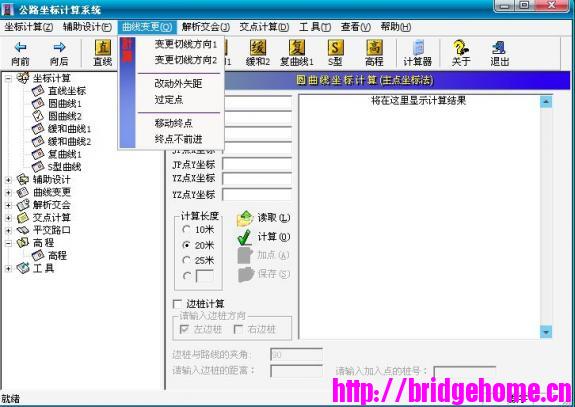Open the 交点计算 menu

pos(264,27)
